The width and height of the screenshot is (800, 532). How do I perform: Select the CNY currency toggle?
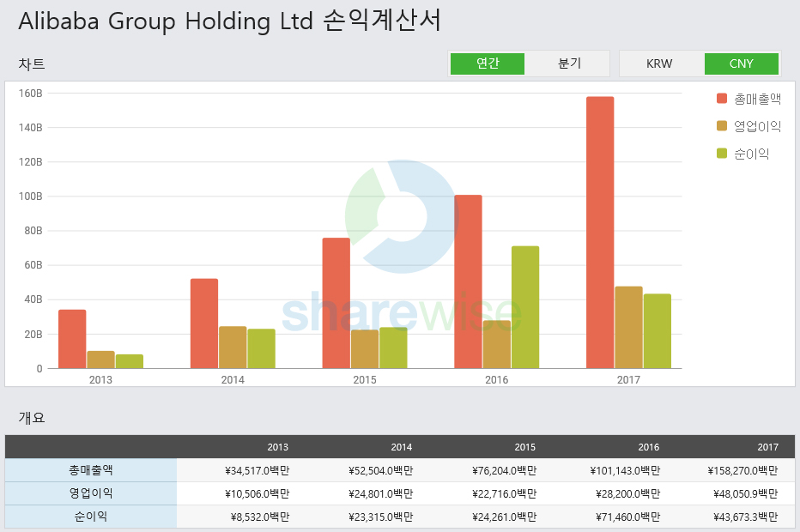click(742, 63)
